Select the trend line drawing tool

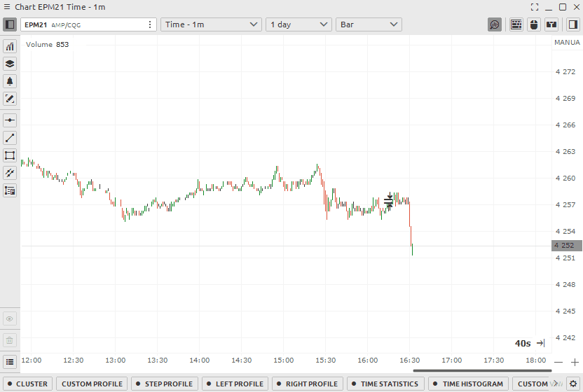(10, 138)
